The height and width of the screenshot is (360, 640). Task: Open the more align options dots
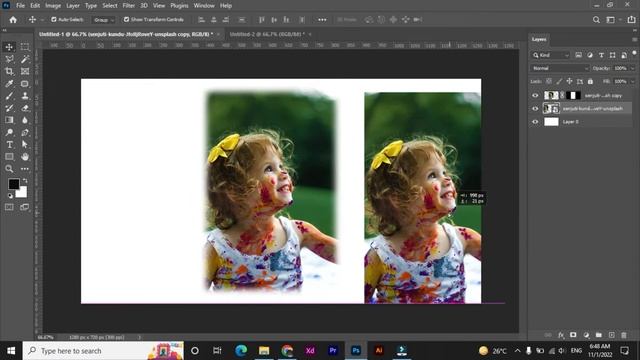click(322, 20)
